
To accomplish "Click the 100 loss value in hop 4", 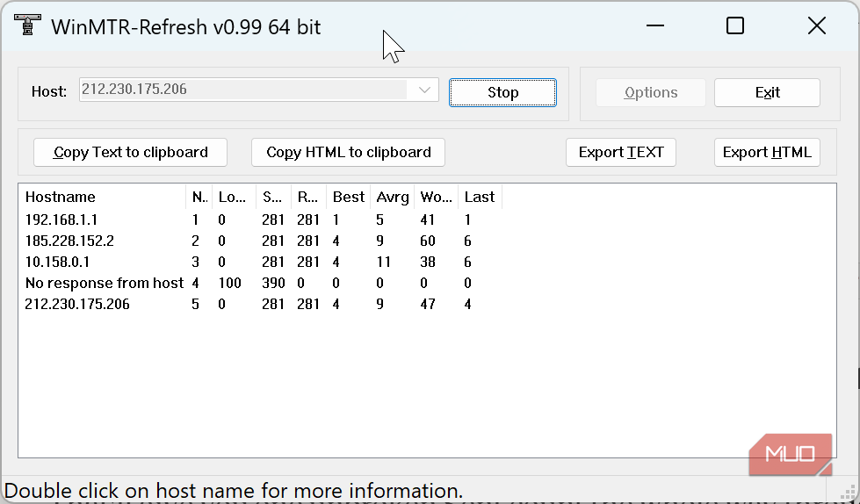I will tap(229, 283).
